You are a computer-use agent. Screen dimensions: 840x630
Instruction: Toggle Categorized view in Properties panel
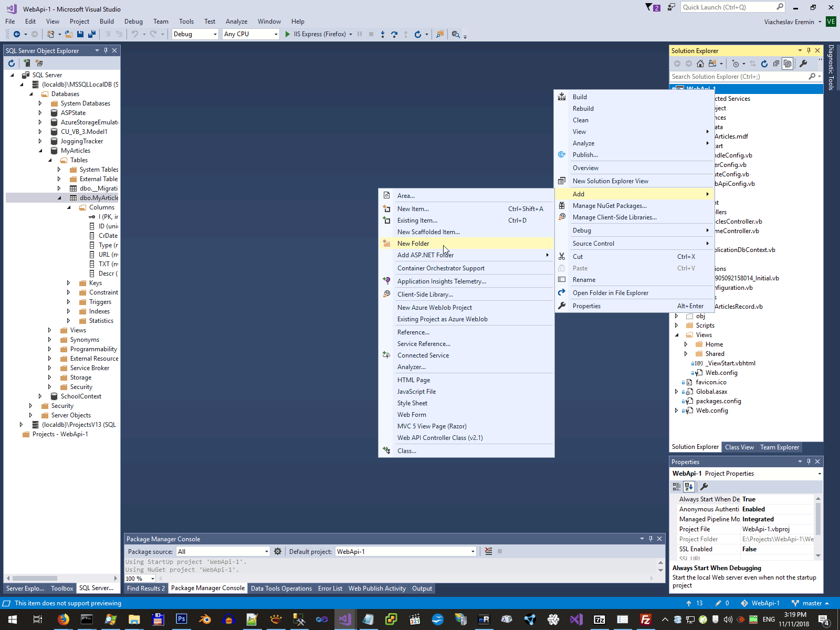677,487
